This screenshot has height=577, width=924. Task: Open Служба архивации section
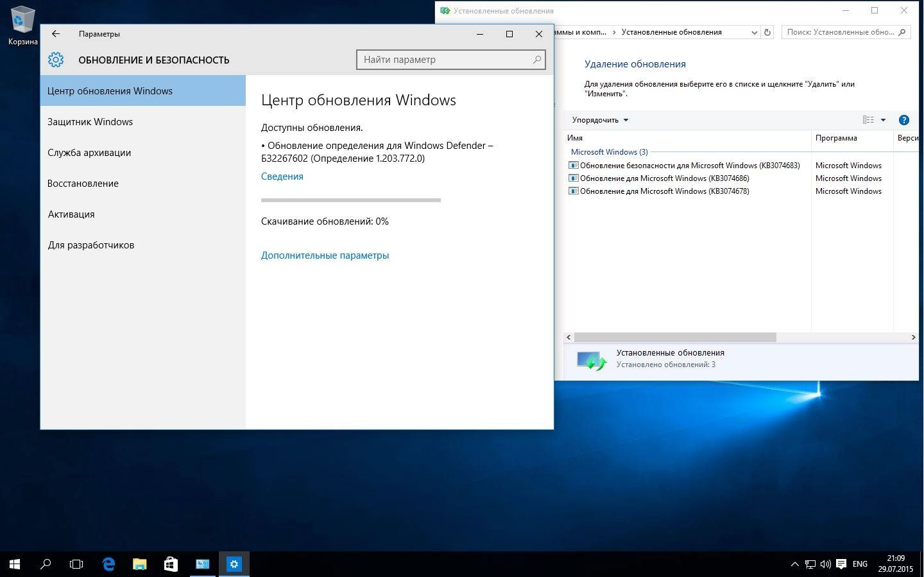[143, 152]
